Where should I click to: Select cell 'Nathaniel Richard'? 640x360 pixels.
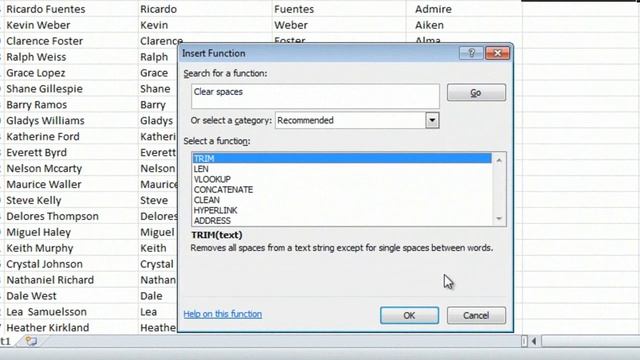(x=71, y=280)
